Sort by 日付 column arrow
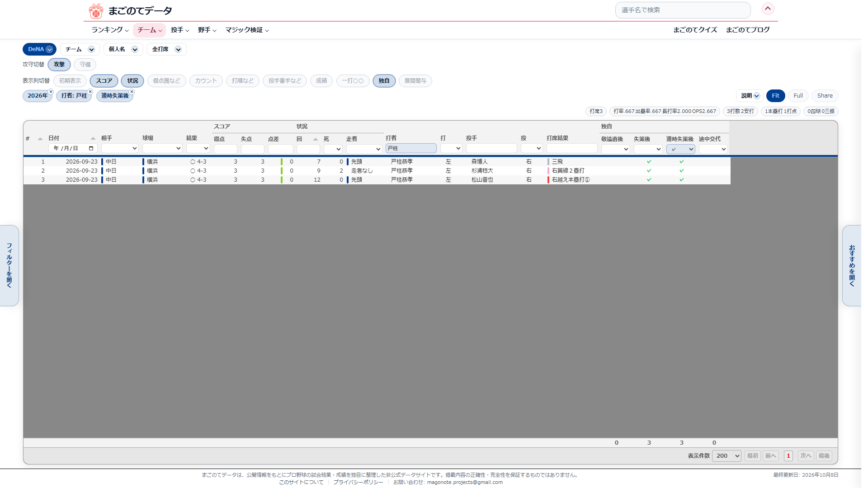 point(93,138)
